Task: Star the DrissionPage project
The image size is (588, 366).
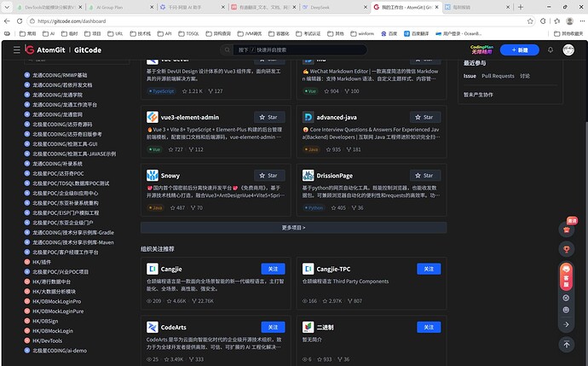Action: point(425,175)
